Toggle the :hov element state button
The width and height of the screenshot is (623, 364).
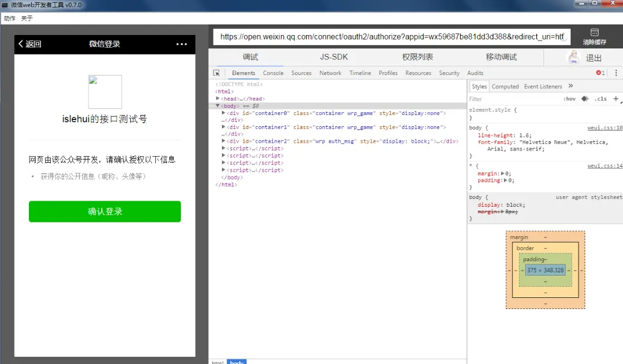[x=570, y=99]
